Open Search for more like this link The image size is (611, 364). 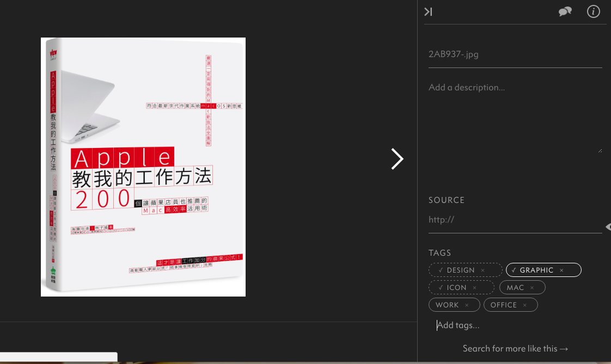pos(515,349)
